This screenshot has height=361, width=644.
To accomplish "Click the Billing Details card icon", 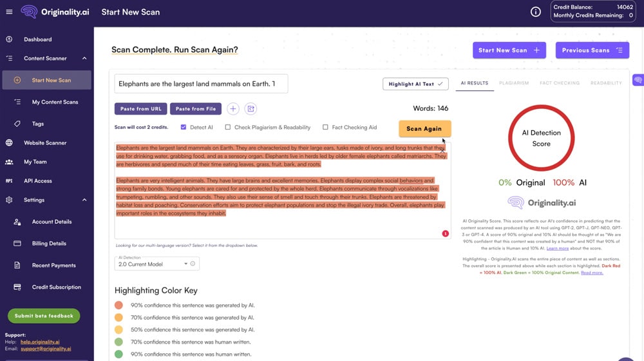I will [17, 244].
